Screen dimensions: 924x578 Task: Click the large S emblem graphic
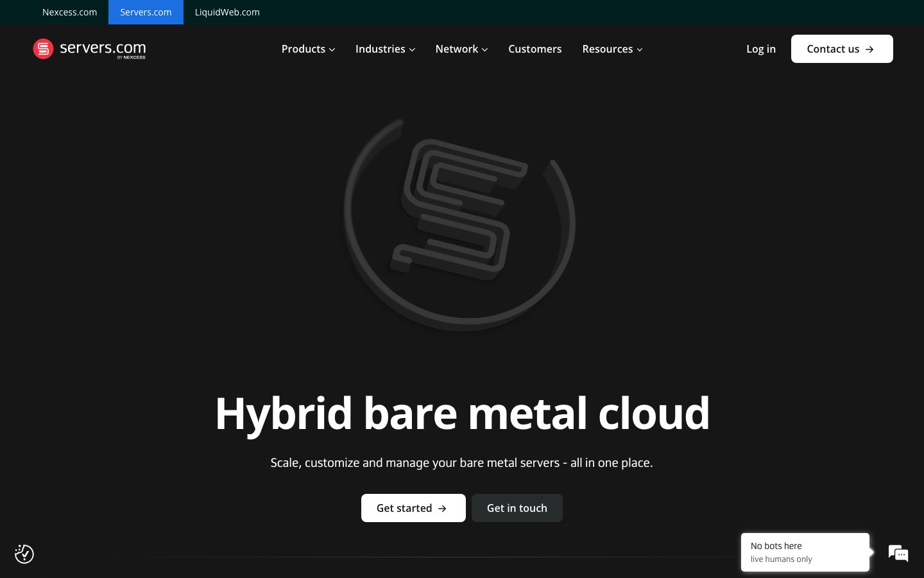(x=459, y=224)
